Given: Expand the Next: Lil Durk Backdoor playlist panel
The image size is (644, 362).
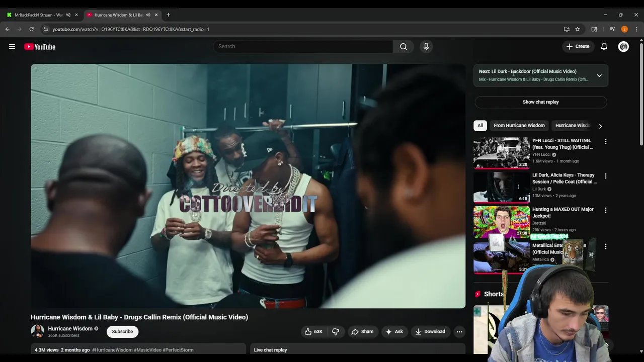Looking at the screenshot, I should click(x=599, y=75).
